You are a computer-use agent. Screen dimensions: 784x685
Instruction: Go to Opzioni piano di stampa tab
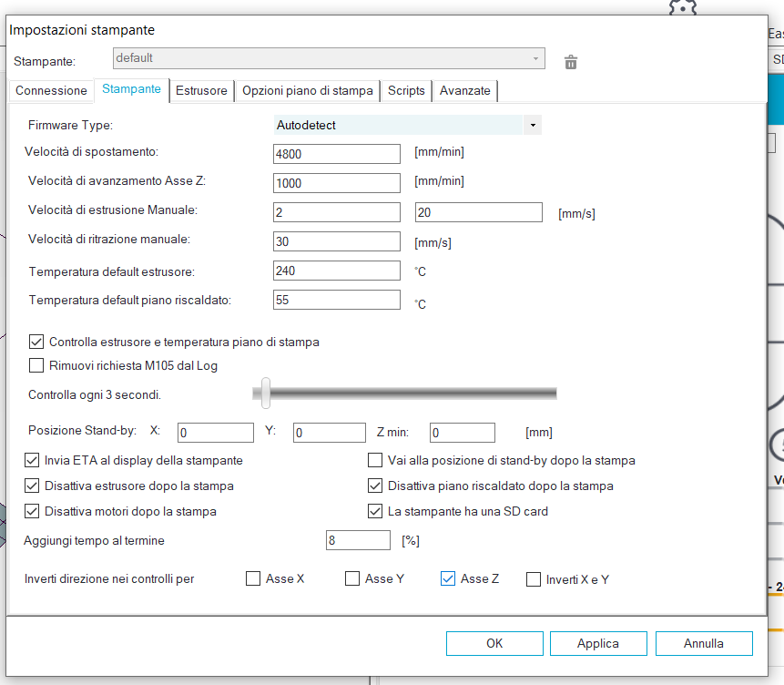tap(307, 91)
